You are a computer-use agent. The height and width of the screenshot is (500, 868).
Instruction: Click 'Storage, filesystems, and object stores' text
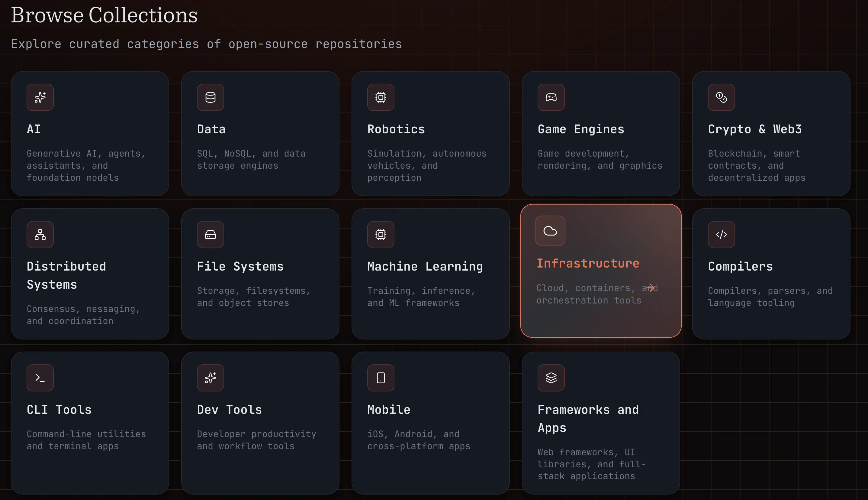(253, 297)
